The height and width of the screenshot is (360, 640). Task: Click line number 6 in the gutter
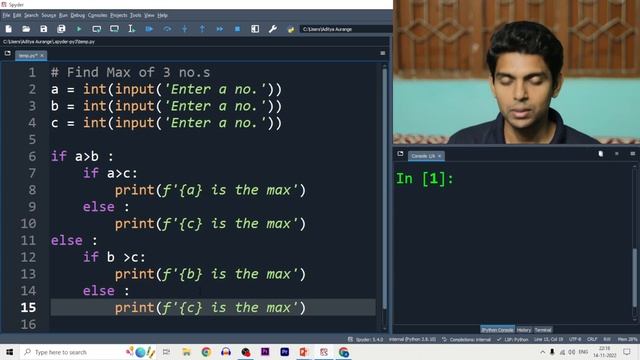pos(32,156)
